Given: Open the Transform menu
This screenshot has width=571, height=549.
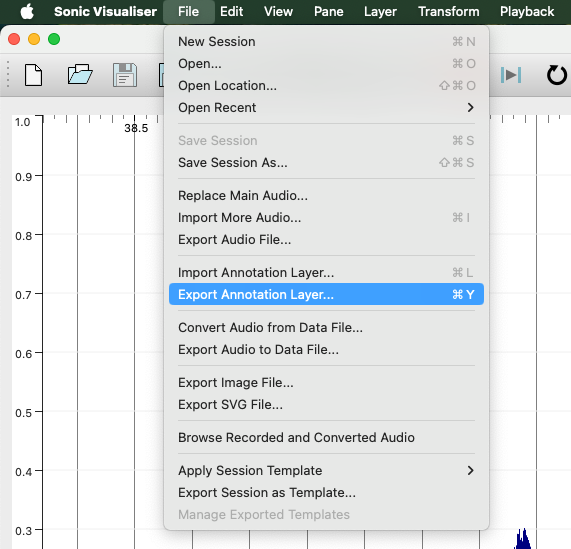Looking at the screenshot, I should point(449,12).
